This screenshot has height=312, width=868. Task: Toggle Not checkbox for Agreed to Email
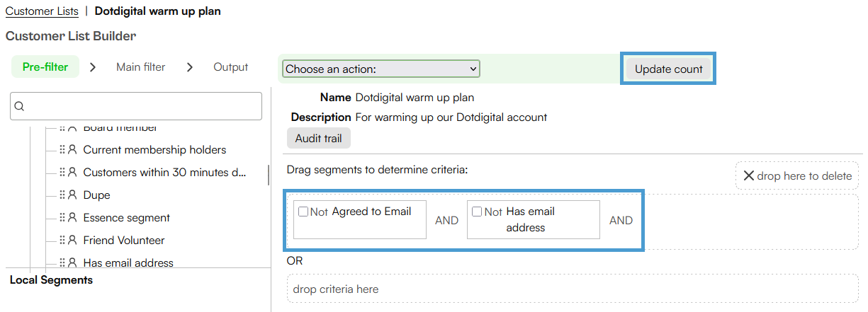pos(303,212)
